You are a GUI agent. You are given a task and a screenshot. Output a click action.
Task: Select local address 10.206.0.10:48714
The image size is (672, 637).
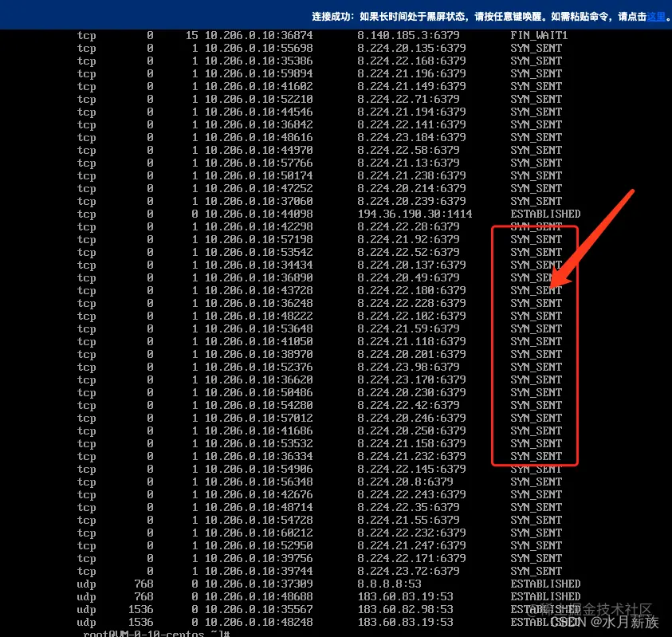pyautogui.click(x=259, y=507)
